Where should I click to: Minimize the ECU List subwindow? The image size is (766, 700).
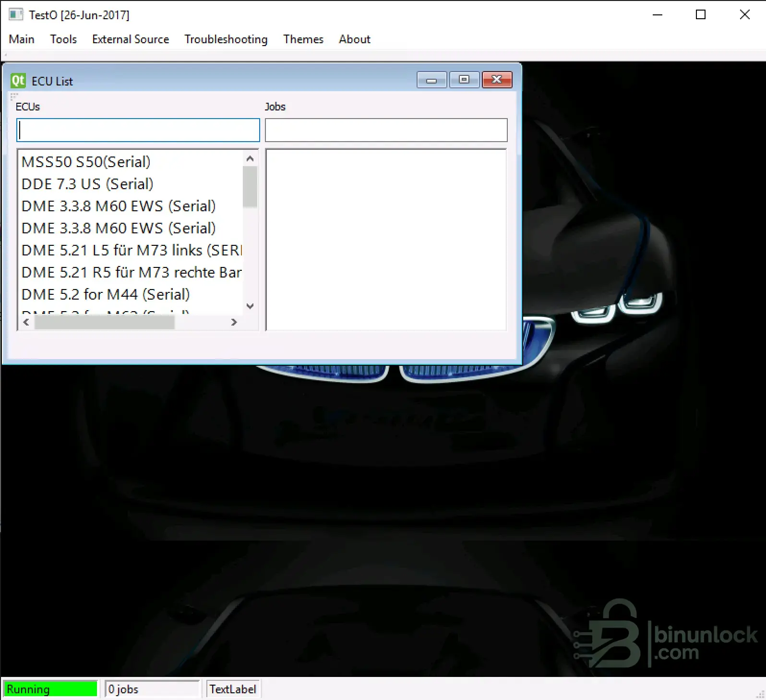tap(432, 80)
